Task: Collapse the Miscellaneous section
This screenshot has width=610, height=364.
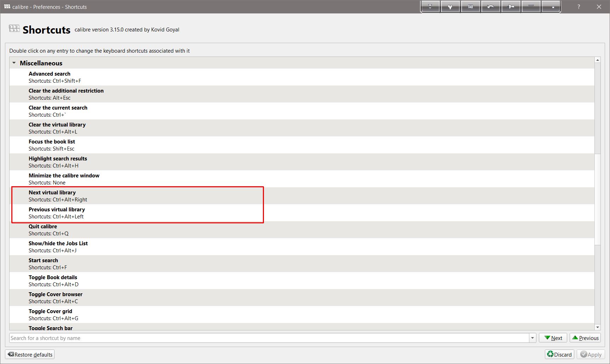Action: [14, 63]
